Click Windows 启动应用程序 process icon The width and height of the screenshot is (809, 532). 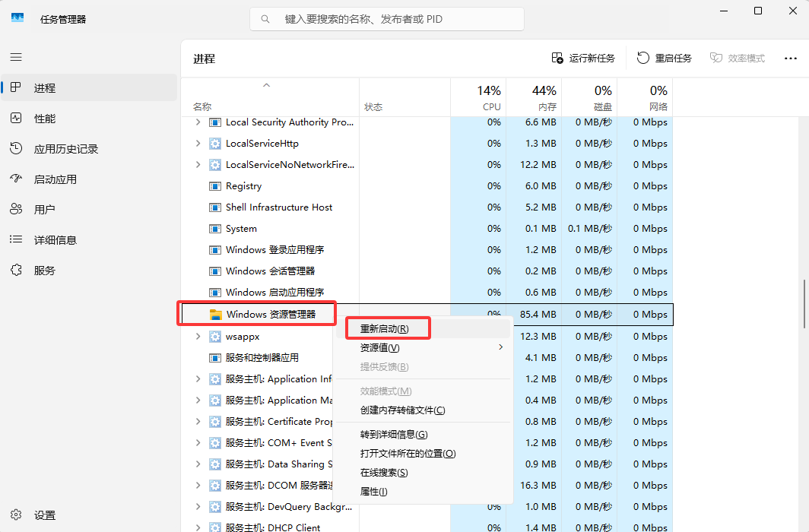click(214, 293)
